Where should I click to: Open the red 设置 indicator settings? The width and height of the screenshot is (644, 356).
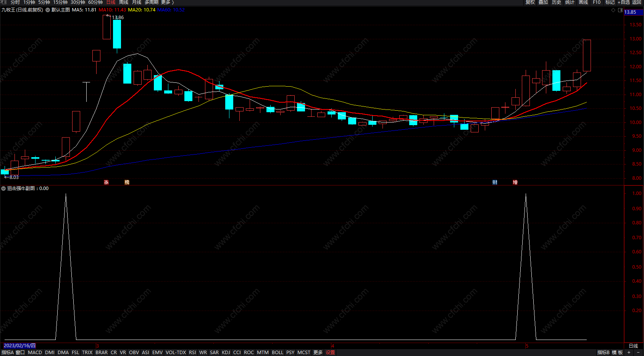pyautogui.click(x=331, y=353)
